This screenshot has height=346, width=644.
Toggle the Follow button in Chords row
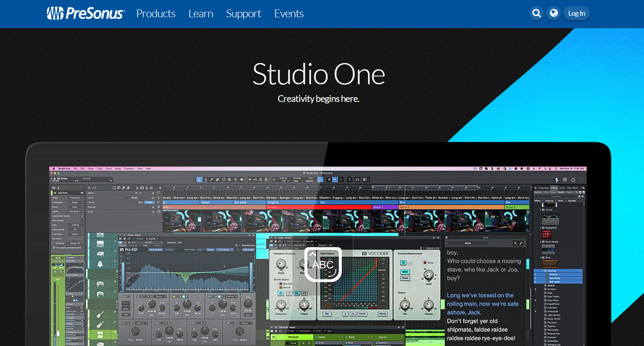click(x=149, y=202)
